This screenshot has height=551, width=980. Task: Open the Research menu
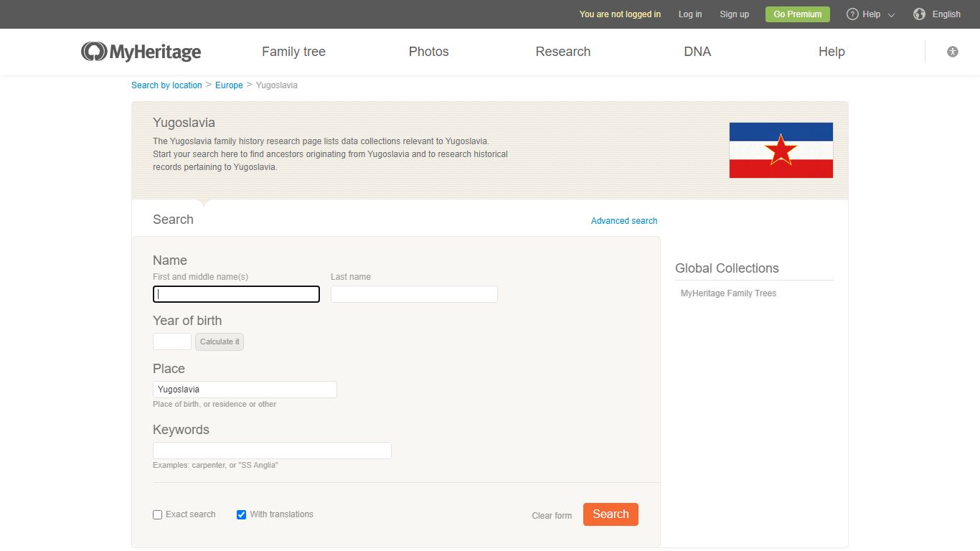[x=563, y=52]
